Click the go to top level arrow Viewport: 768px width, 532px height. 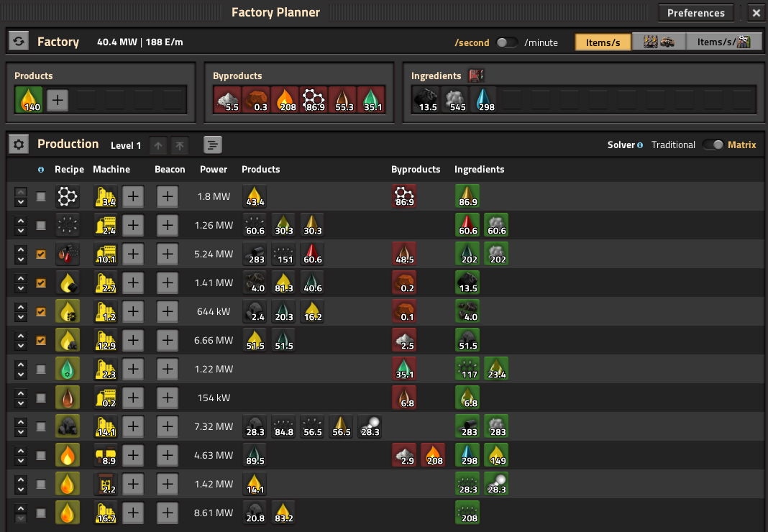coord(180,145)
